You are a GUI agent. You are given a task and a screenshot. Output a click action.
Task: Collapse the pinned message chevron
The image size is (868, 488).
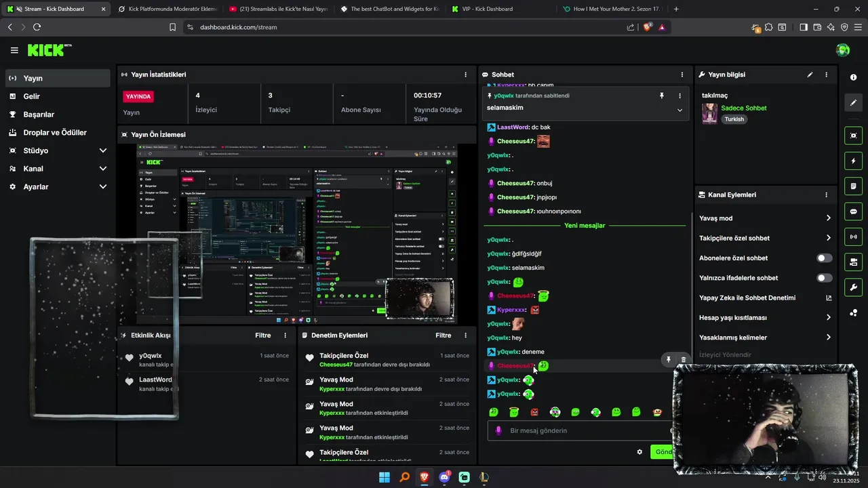point(679,110)
